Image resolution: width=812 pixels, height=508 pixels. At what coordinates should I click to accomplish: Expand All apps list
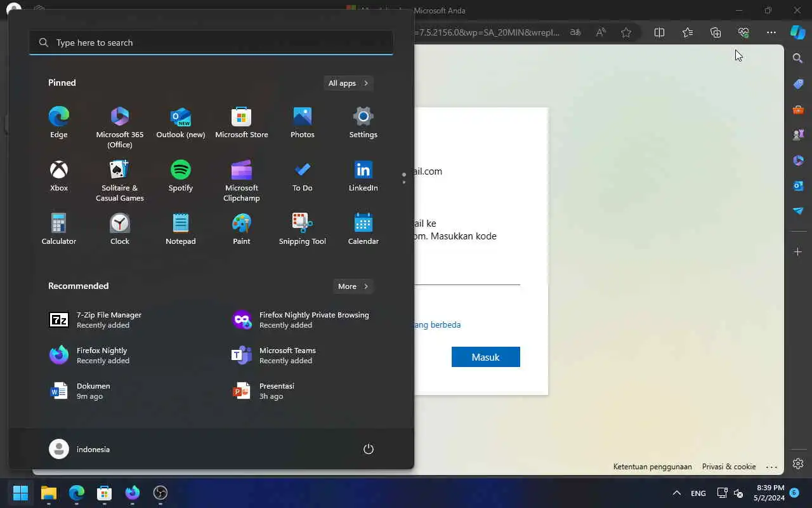coord(348,83)
